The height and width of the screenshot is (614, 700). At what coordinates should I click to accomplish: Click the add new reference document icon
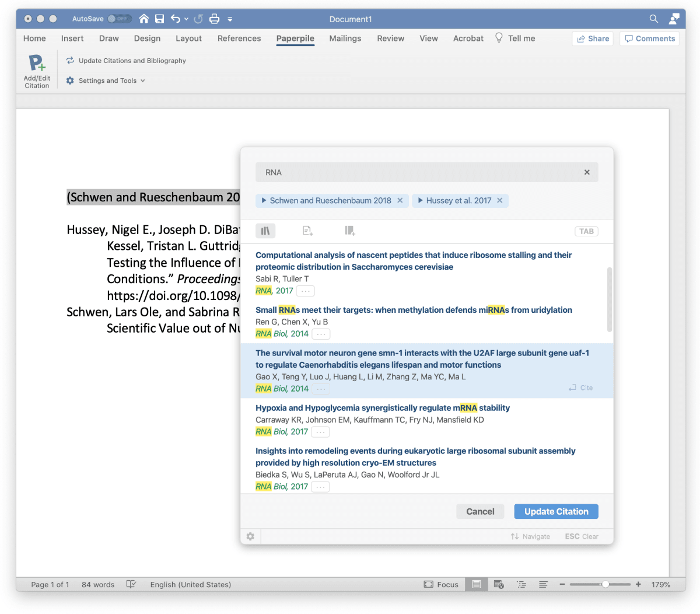point(307,231)
